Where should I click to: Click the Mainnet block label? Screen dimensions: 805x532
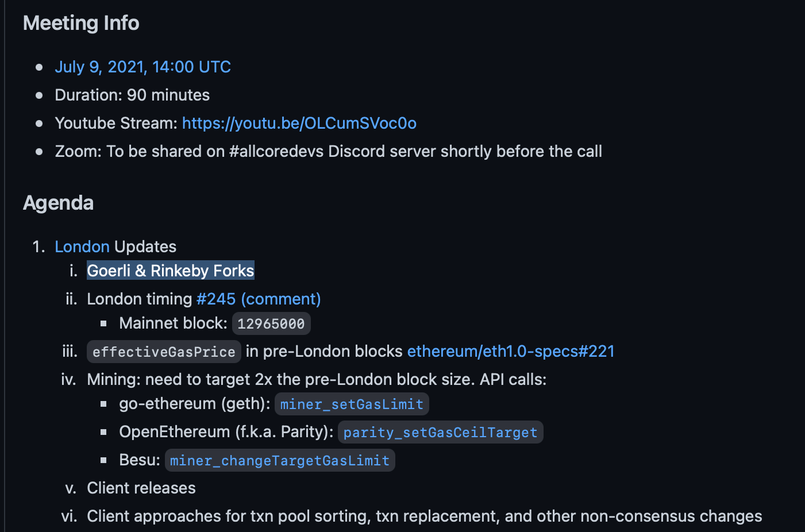click(173, 323)
